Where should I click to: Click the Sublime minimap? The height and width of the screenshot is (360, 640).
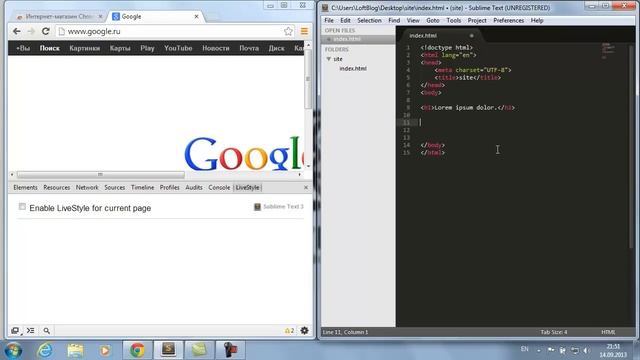pyautogui.click(x=608, y=51)
